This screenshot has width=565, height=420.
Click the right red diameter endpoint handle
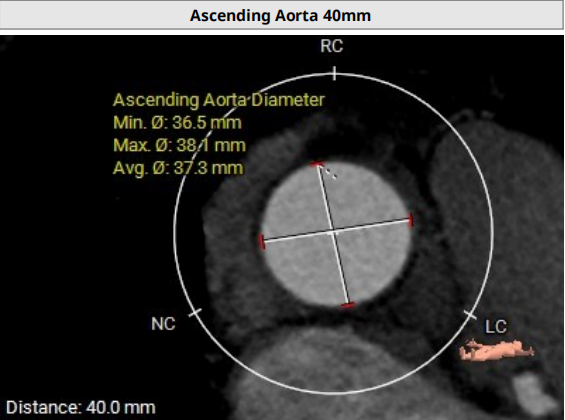coord(411,220)
